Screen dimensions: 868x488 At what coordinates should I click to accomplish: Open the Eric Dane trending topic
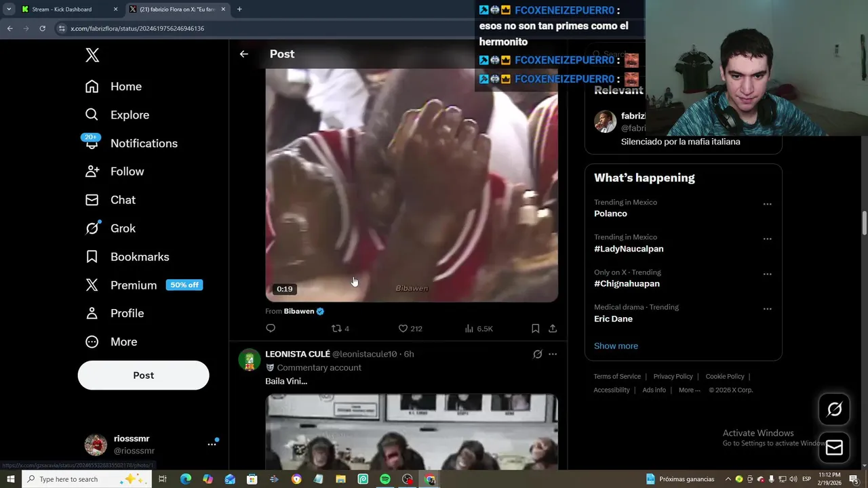tap(613, 319)
